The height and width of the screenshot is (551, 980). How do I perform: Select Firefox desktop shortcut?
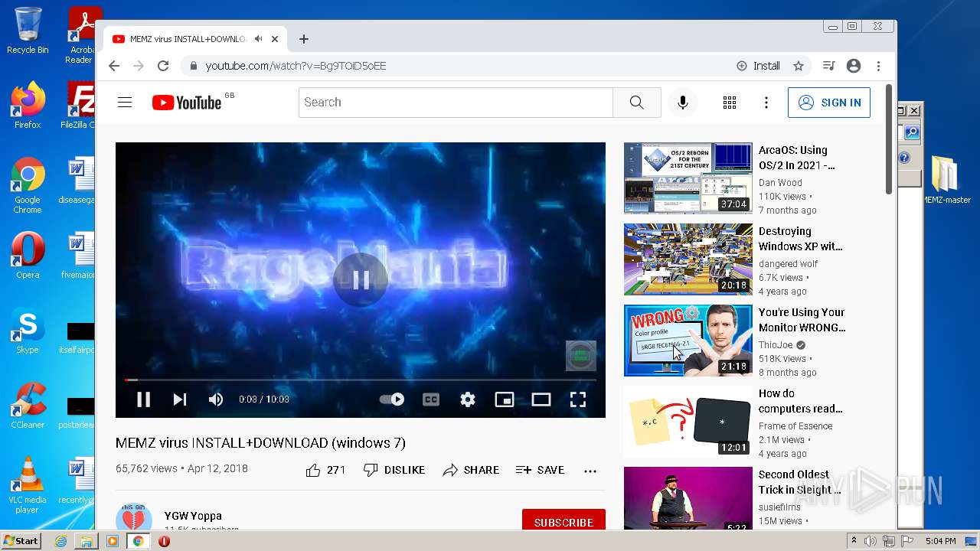pos(28,106)
